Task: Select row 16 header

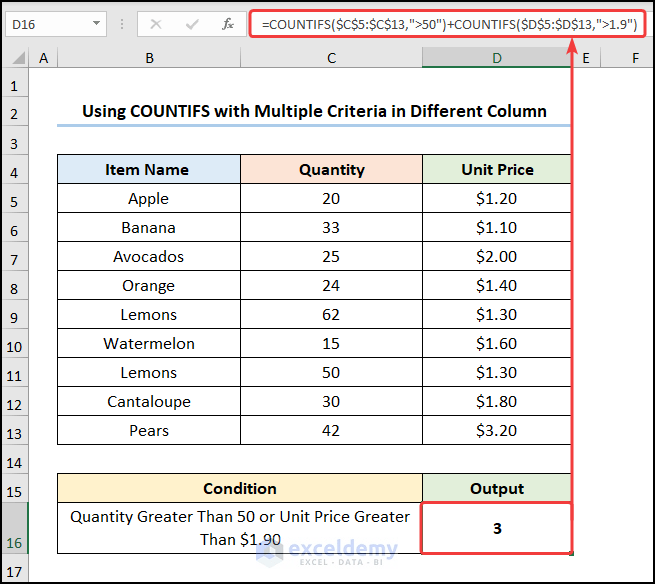Action: pos(15,528)
